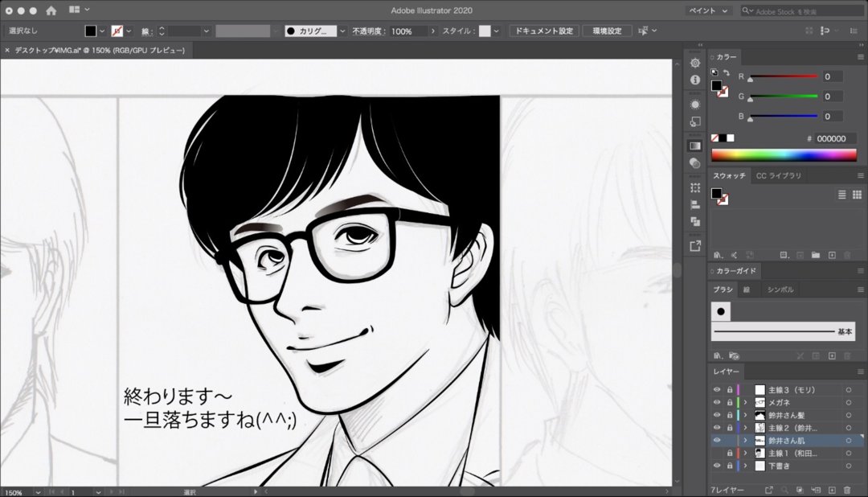The width and height of the screenshot is (868, 497).
Task: Hide the 下書き layer
Action: pos(716,466)
